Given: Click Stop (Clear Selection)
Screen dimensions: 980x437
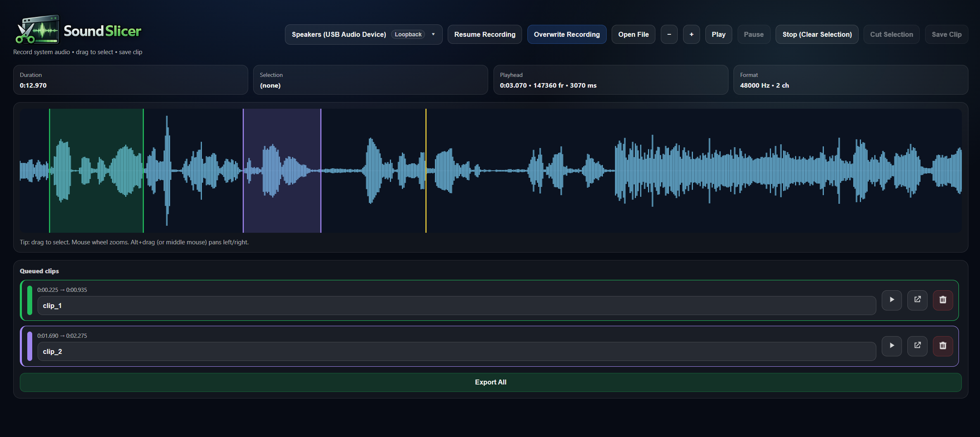Looking at the screenshot, I should click(816, 34).
